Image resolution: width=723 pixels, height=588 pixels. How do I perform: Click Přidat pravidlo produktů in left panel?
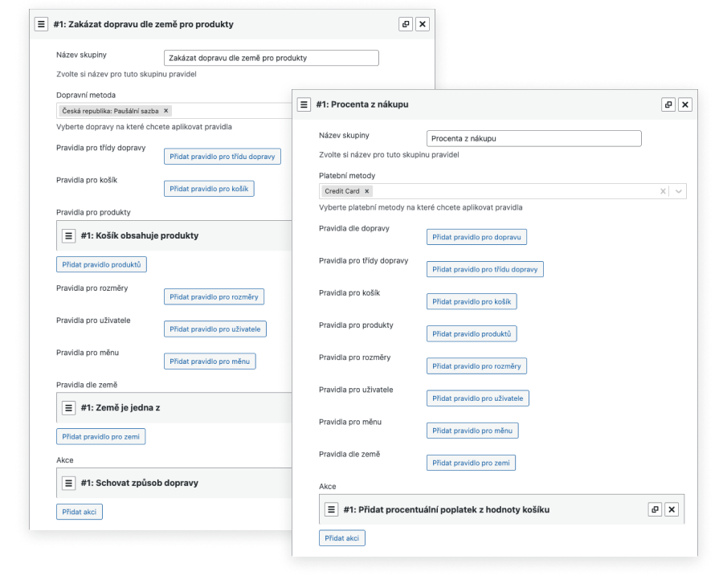pos(101,264)
